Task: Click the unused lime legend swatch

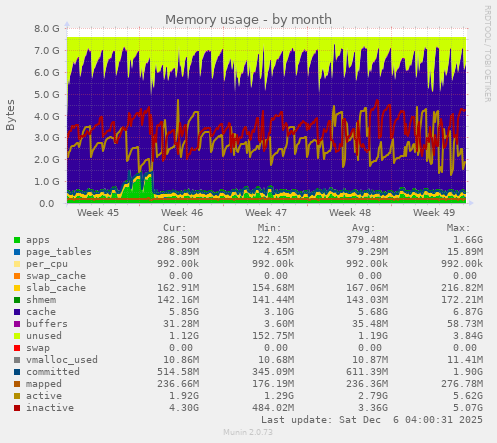Action: pyautogui.click(x=17, y=336)
